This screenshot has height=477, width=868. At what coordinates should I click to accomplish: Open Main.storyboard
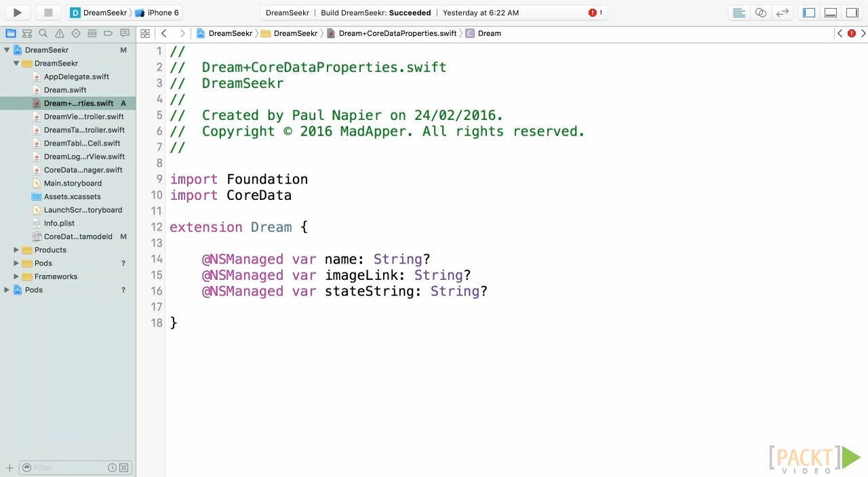68,183
